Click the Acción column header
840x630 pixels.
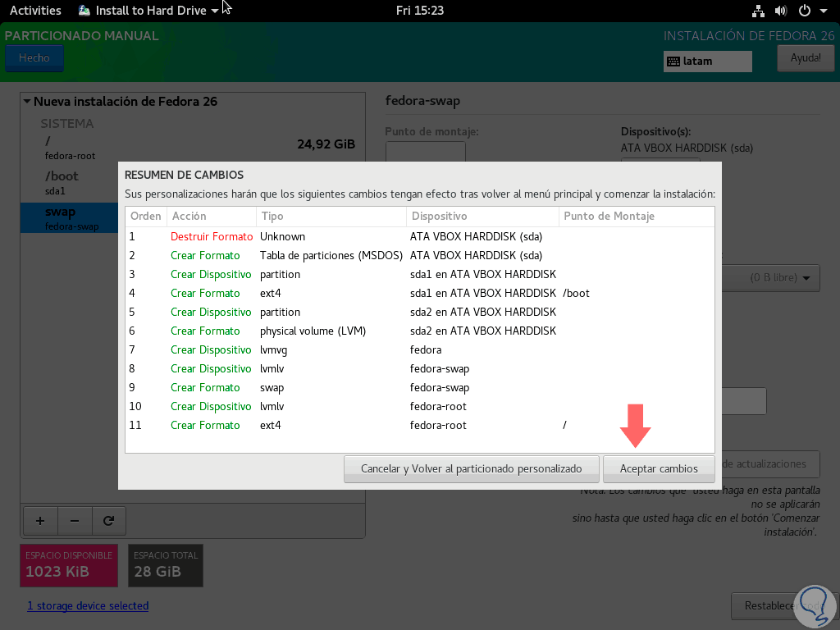[x=212, y=216]
